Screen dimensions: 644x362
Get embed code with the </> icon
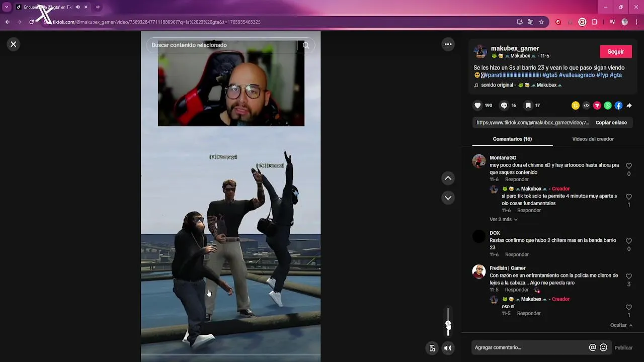tap(586, 106)
